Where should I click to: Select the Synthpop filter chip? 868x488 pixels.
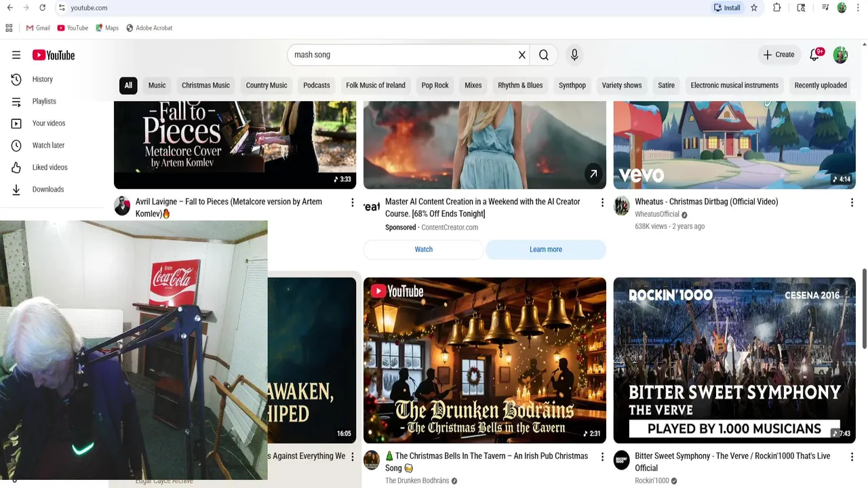point(572,85)
